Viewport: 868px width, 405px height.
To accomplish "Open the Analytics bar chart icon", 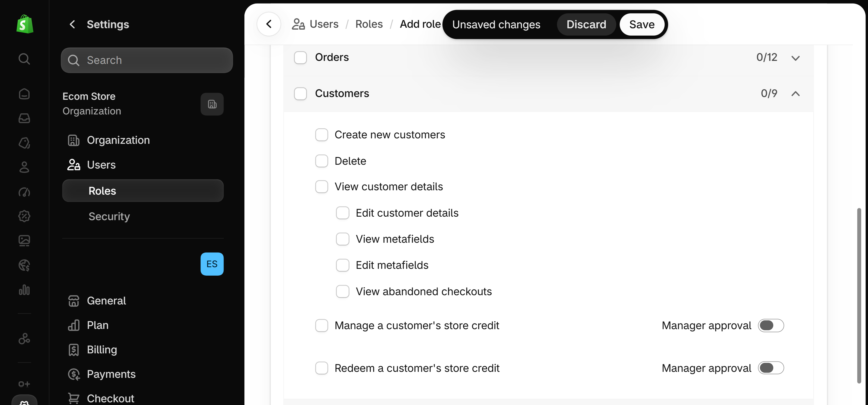I will (24, 290).
